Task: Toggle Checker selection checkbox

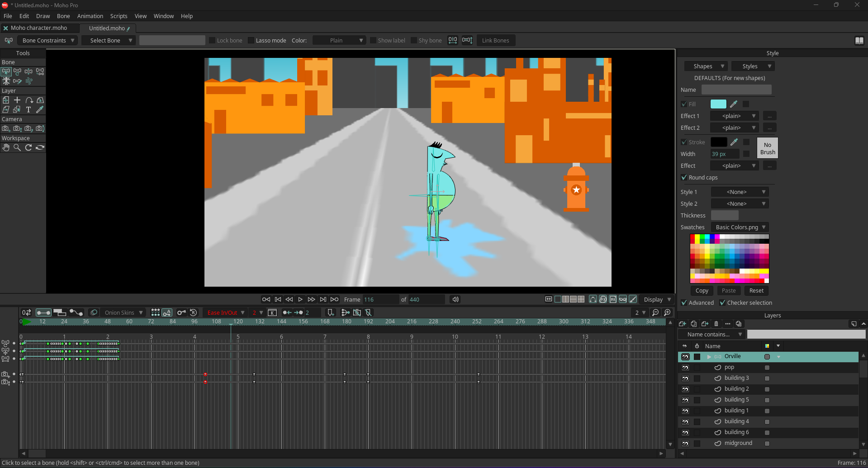Action: pyautogui.click(x=723, y=303)
